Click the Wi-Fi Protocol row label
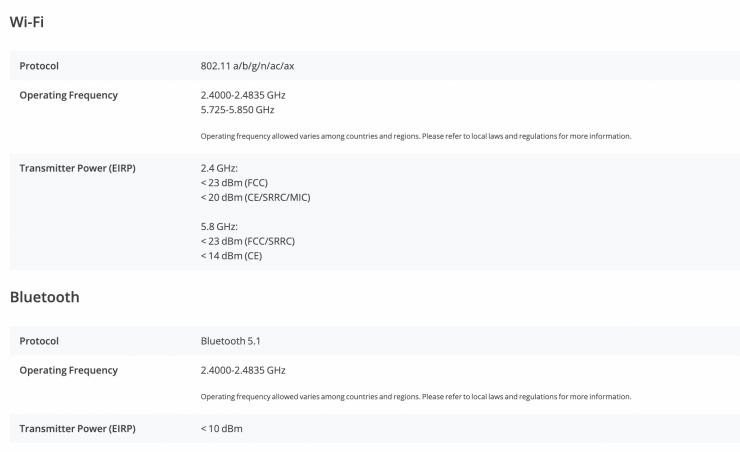 [39, 66]
